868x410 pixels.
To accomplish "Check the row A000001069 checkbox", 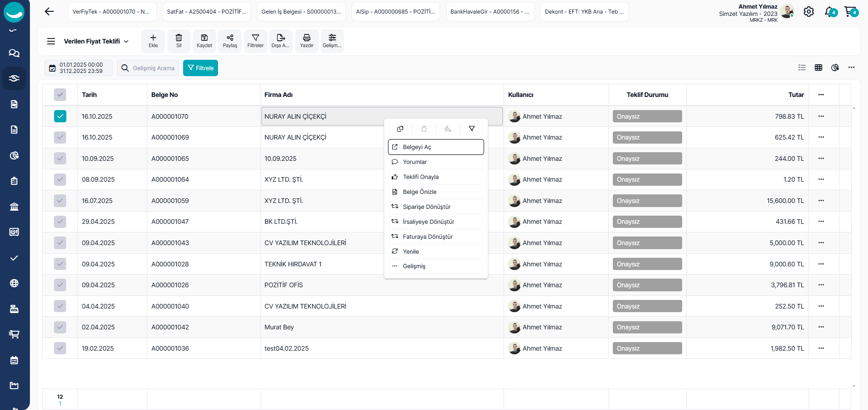I will [x=60, y=137].
